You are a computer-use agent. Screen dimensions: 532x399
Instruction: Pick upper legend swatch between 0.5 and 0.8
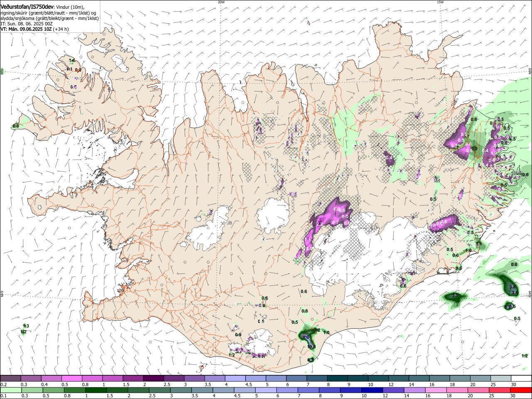(x=71, y=378)
